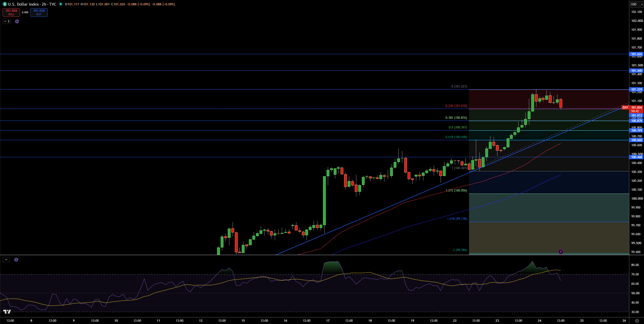644x324 pixels.
Task: Click the low value L101.001
Action: (103, 4)
